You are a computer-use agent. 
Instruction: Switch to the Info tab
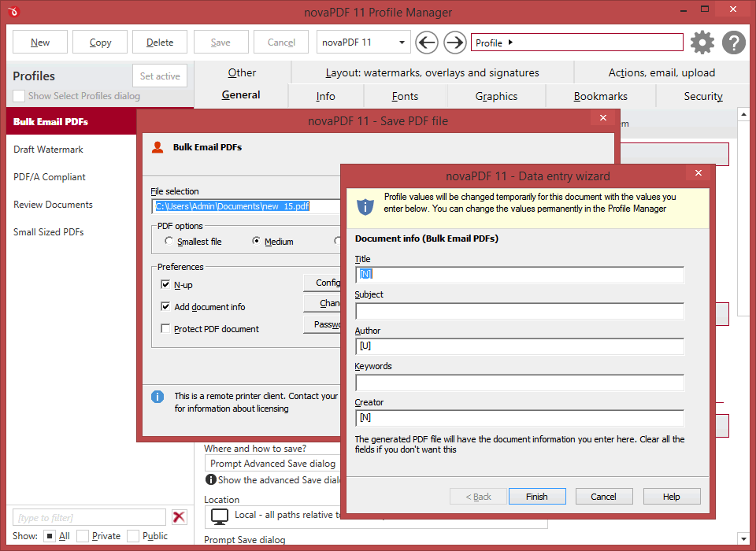[x=326, y=96]
